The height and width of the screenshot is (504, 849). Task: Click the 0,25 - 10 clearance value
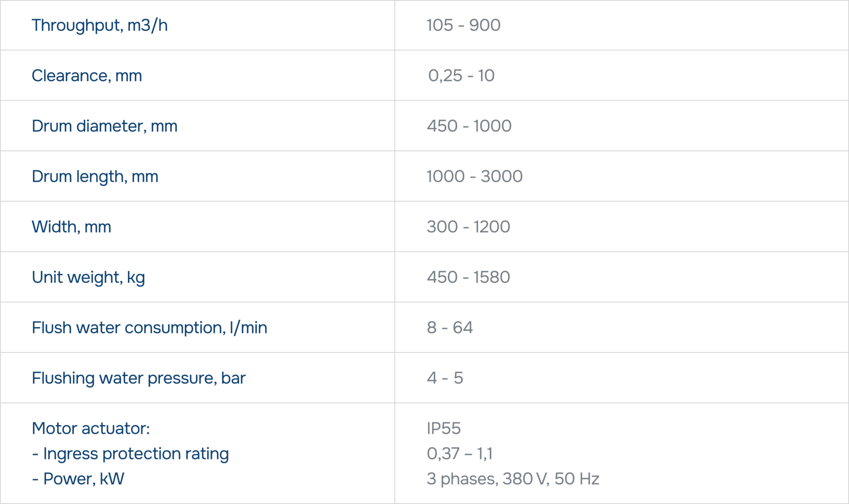(461, 76)
